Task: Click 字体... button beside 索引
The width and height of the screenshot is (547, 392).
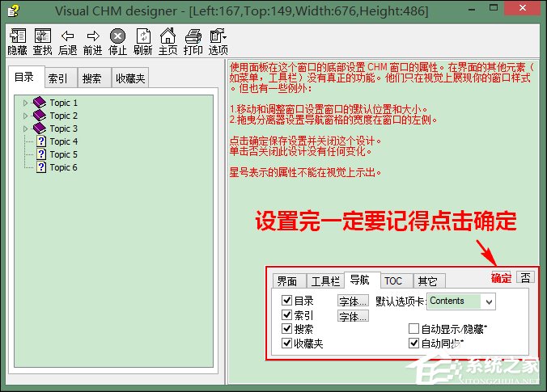Action: click(353, 316)
